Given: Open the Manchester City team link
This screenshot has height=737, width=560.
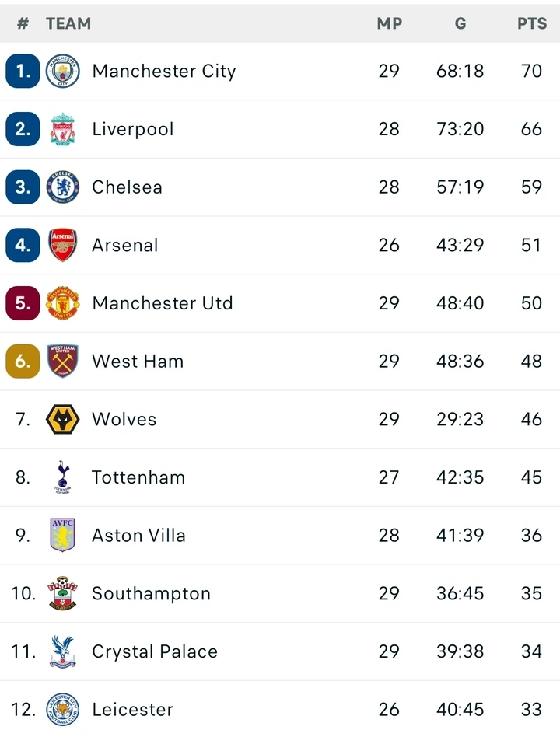Looking at the screenshot, I should click(163, 71).
